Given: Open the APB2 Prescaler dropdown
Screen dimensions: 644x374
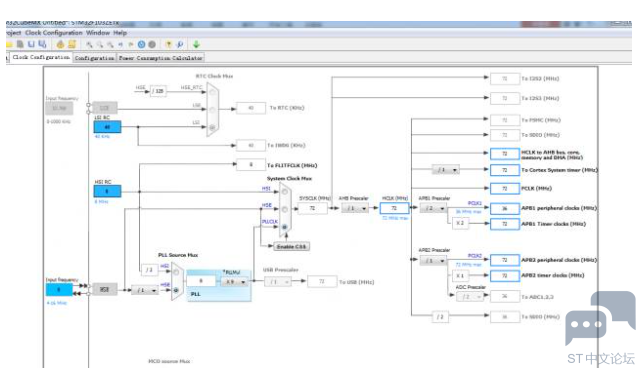Looking at the screenshot, I should 433,261.
